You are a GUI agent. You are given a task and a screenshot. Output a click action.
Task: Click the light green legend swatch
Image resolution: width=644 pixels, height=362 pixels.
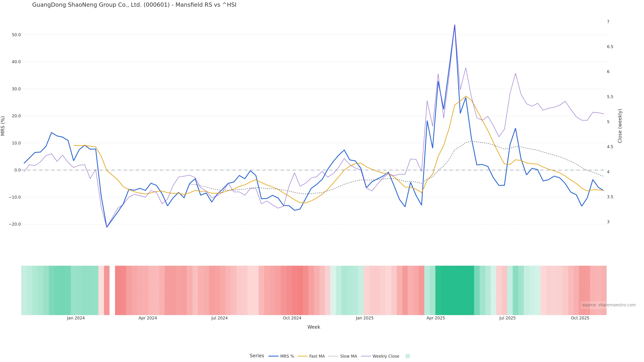(408, 356)
